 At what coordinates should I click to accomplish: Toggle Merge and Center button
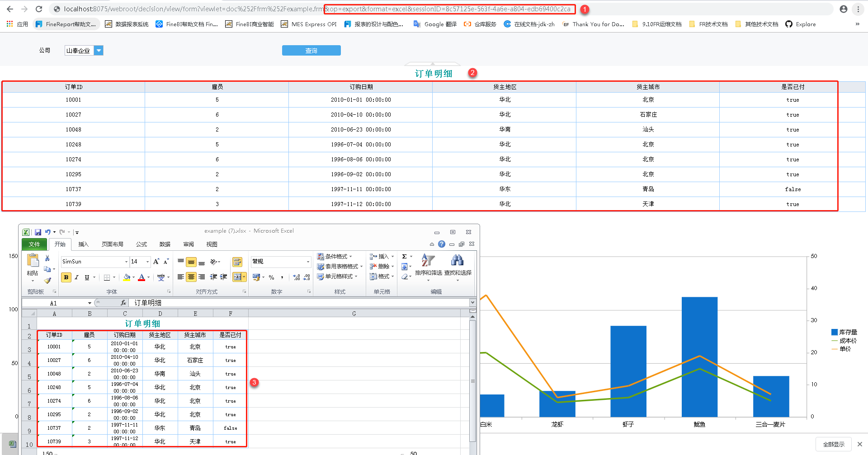point(237,277)
